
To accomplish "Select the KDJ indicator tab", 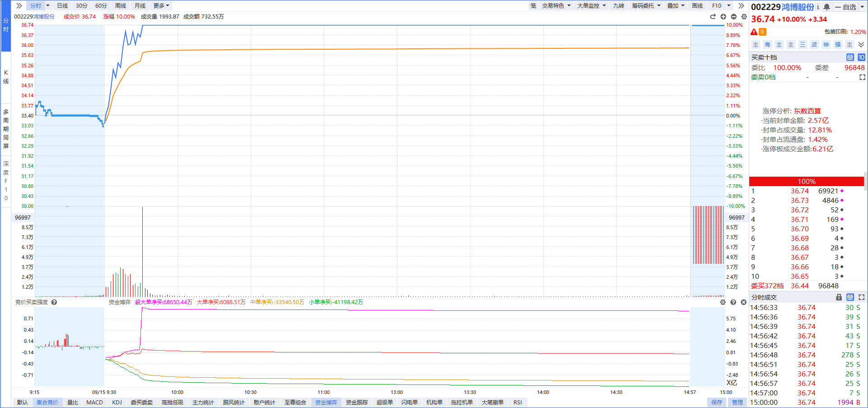I will click(117, 403).
